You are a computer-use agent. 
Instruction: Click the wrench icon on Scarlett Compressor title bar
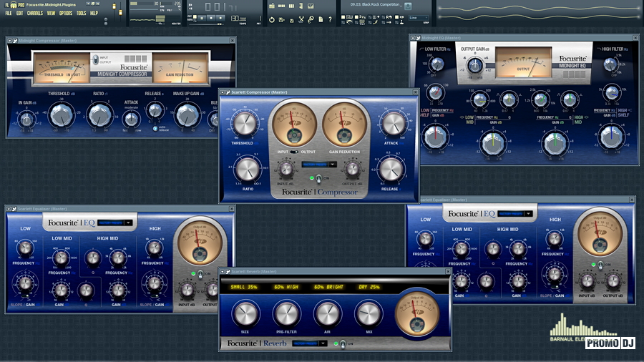(x=228, y=92)
